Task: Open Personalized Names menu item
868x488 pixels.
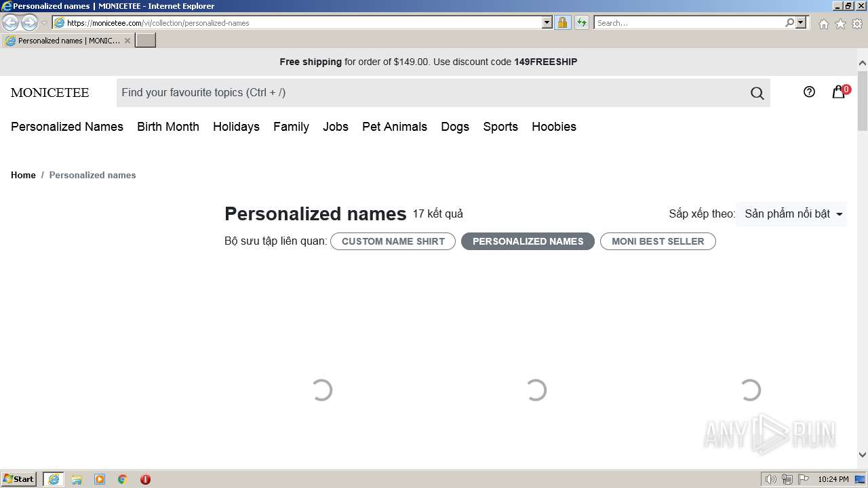Action: tap(67, 127)
